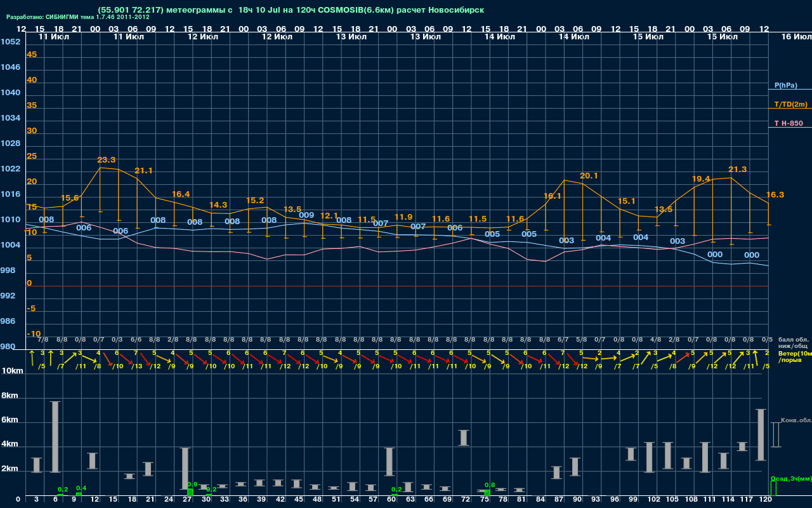Viewport: 812px width, 508px height.
Task: Click the 14.3 temperature label
Action: pos(218,205)
